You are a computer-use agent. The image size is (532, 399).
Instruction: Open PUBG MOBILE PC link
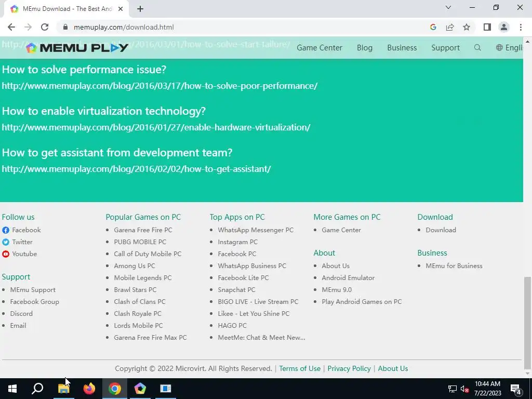(140, 242)
